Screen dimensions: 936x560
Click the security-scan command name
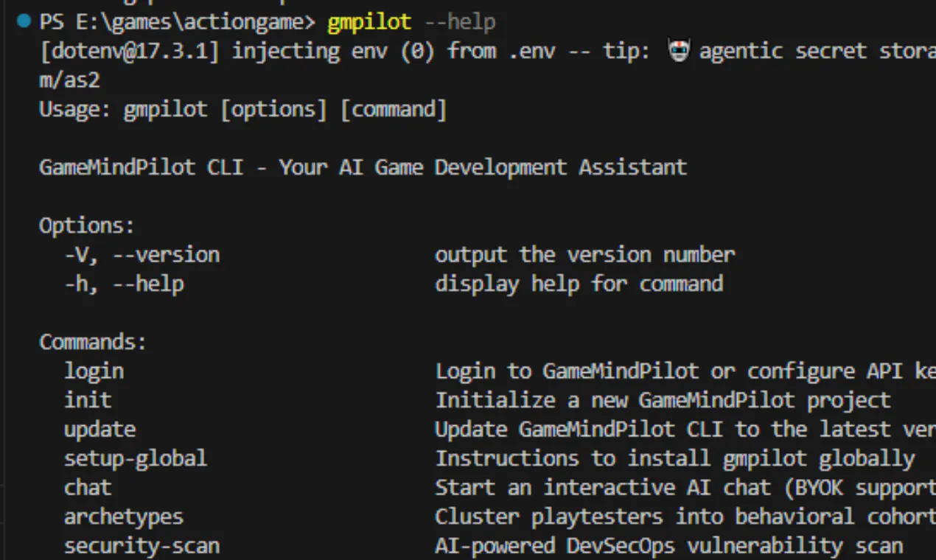coord(142,546)
